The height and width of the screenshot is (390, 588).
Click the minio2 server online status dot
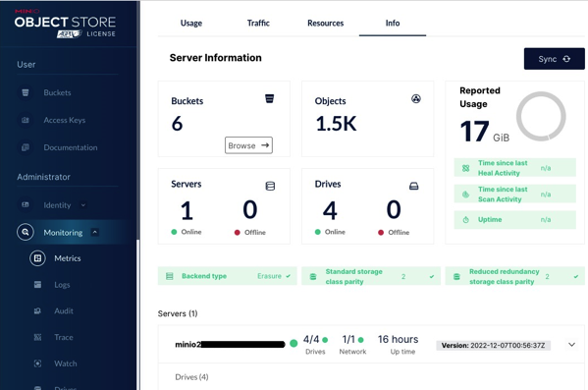(x=294, y=344)
